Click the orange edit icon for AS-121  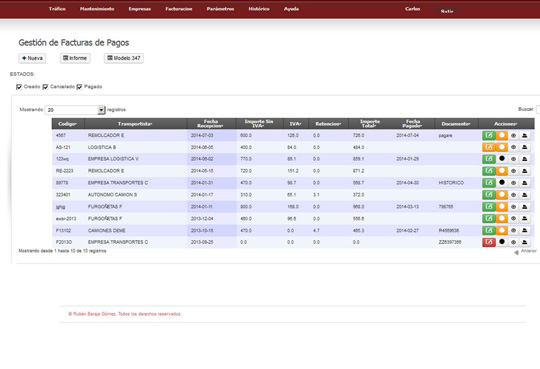point(489,147)
